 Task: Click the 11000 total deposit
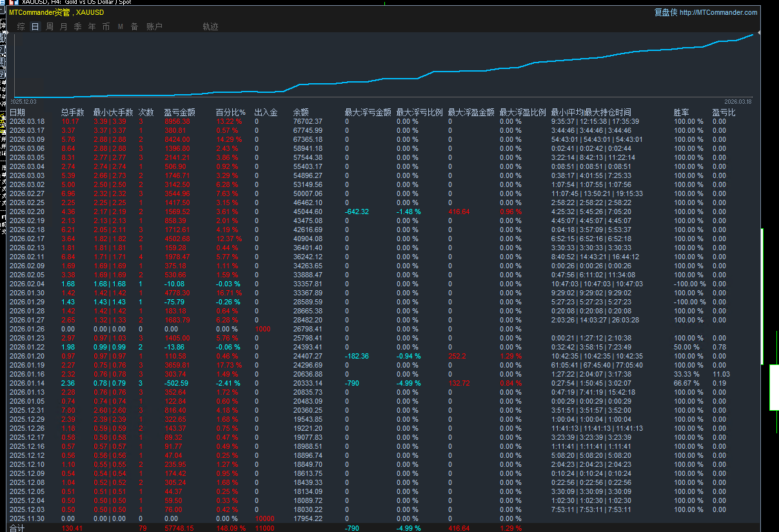(264, 528)
